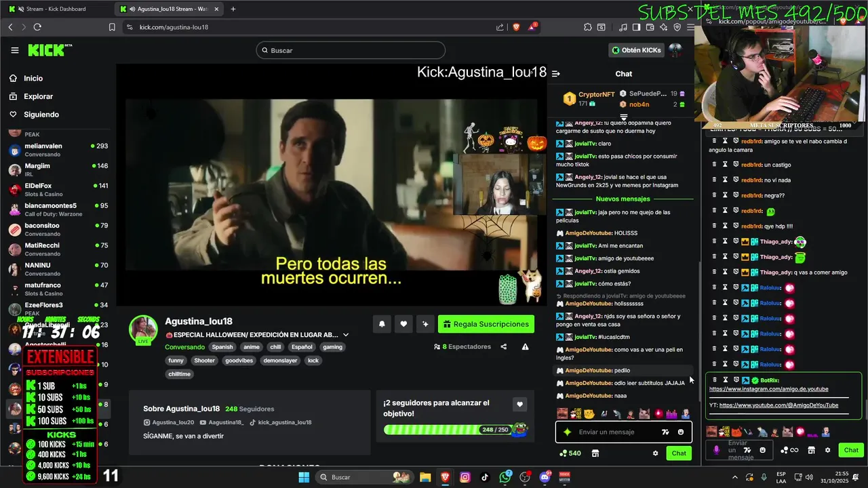Click the KICK logo
The image size is (868, 488).
tap(50, 50)
